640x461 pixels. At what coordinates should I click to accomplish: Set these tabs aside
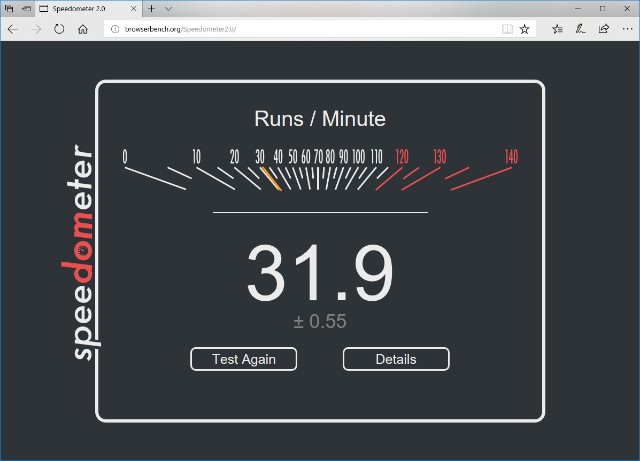point(25,8)
